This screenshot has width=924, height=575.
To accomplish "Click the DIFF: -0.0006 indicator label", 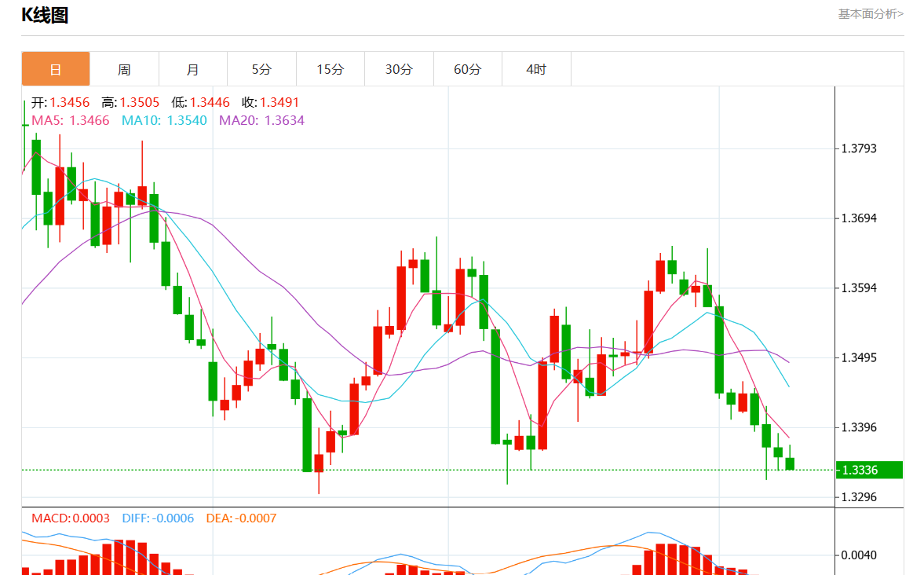I will (x=158, y=518).
